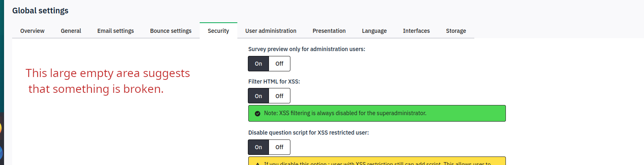Switch to the Presentation tab
The image size is (644, 165).
click(329, 31)
